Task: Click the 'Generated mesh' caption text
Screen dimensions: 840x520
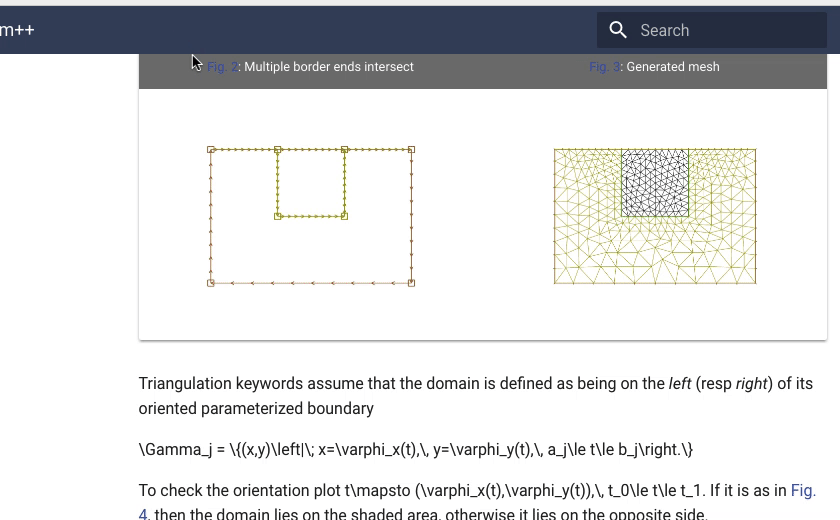Action: coord(673,67)
